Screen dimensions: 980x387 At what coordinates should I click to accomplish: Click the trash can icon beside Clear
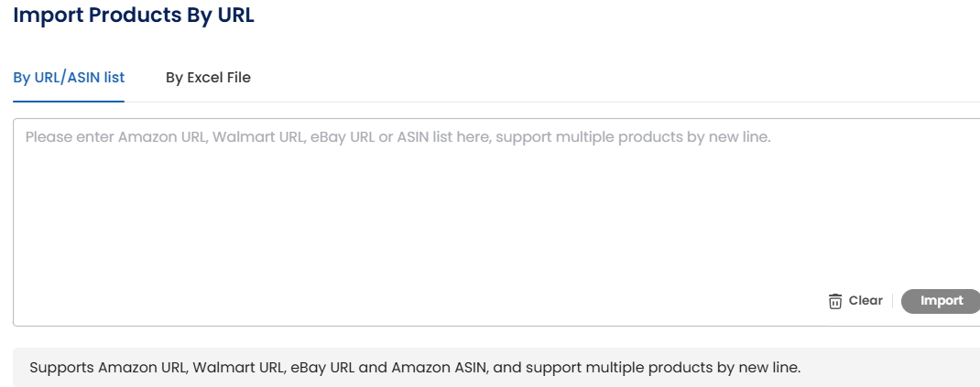[835, 301]
